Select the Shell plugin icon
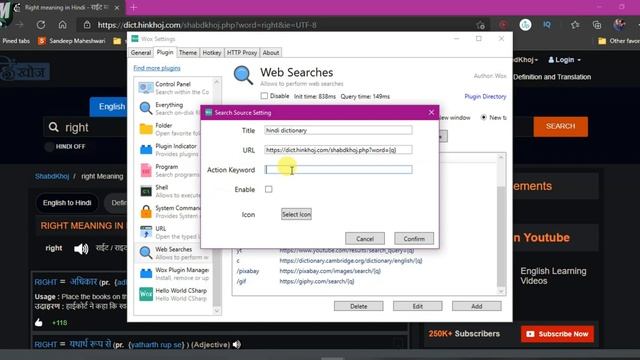 (146, 191)
